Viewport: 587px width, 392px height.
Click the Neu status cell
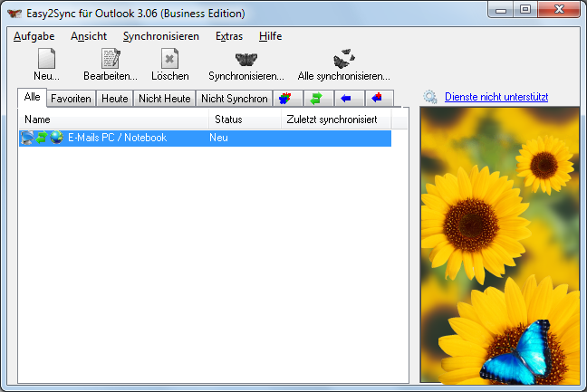point(218,138)
